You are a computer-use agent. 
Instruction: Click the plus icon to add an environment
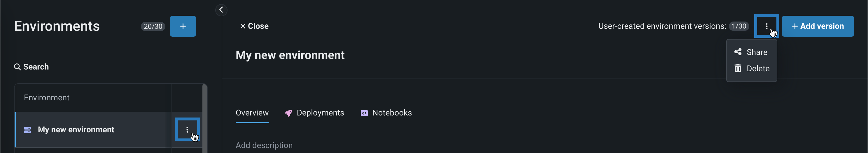coord(183,26)
